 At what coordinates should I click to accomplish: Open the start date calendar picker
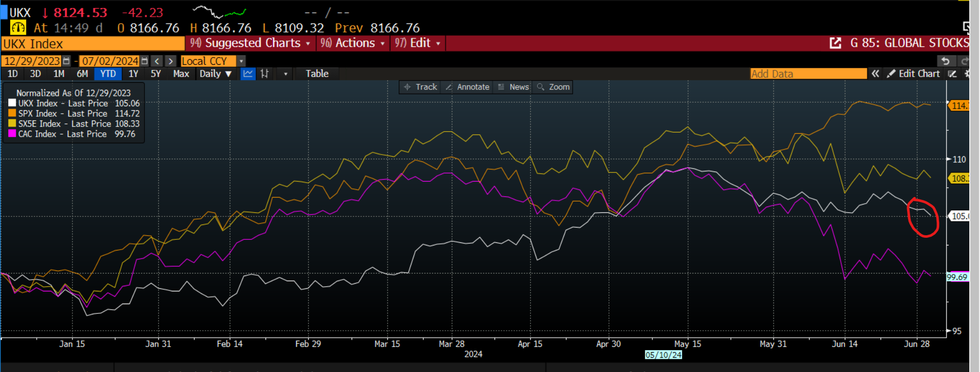(66, 61)
